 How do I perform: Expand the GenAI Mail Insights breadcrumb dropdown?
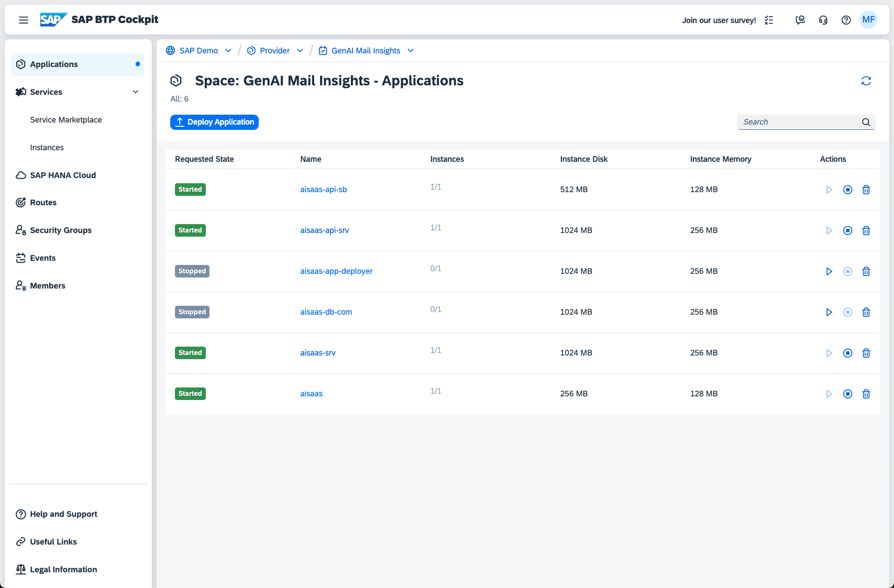[x=411, y=50]
